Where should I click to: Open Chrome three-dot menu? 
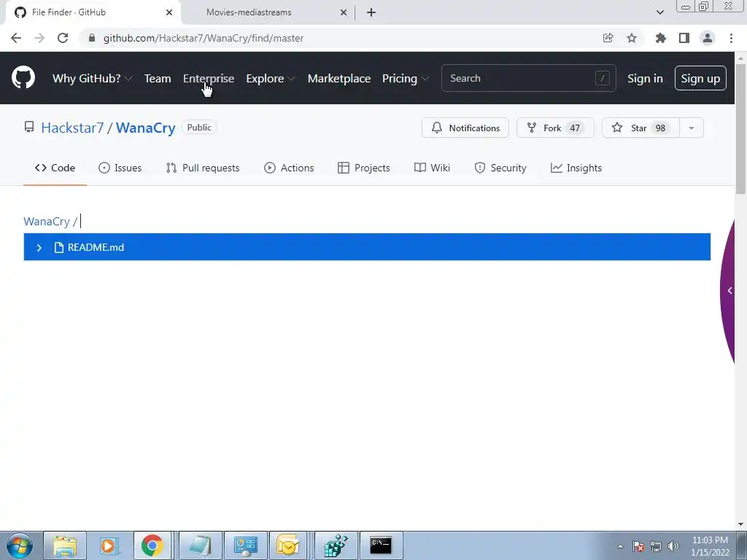click(x=731, y=38)
